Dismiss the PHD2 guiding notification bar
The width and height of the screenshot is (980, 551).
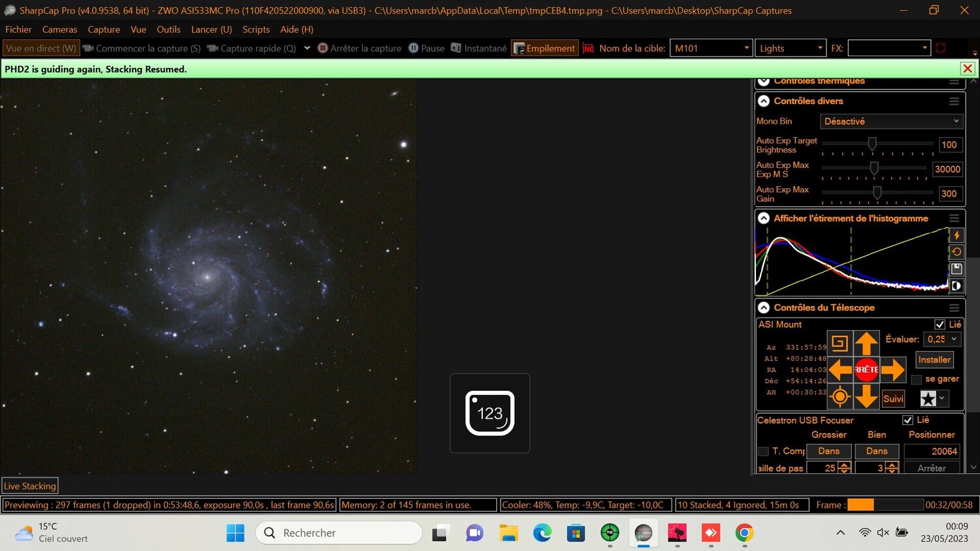pyautogui.click(x=968, y=69)
